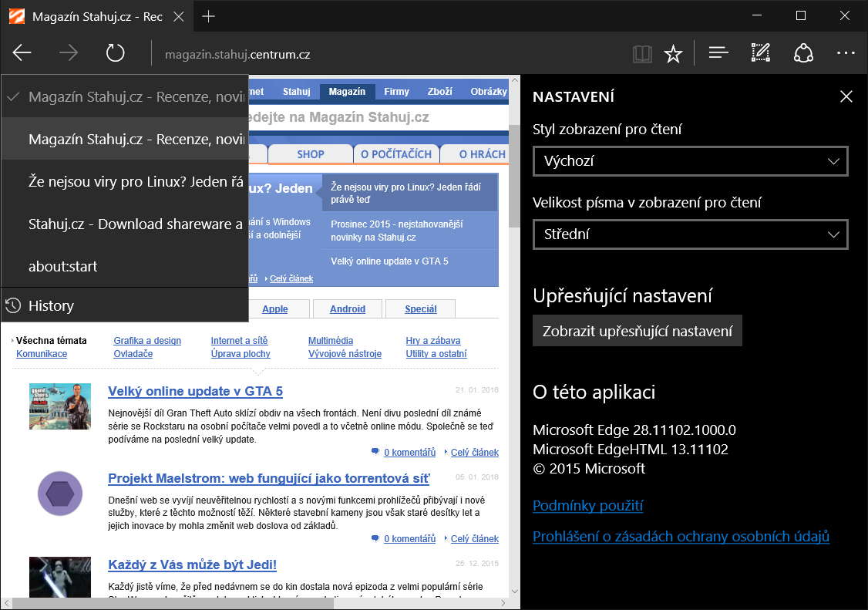Close the Nastavení settings pane

click(x=846, y=96)
